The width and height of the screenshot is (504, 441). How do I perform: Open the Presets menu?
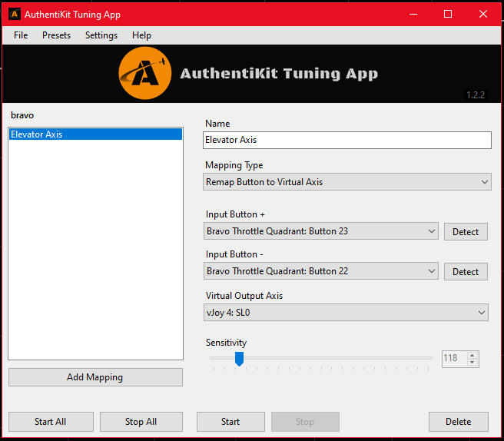pyautogui.click(x=56, y=35)
